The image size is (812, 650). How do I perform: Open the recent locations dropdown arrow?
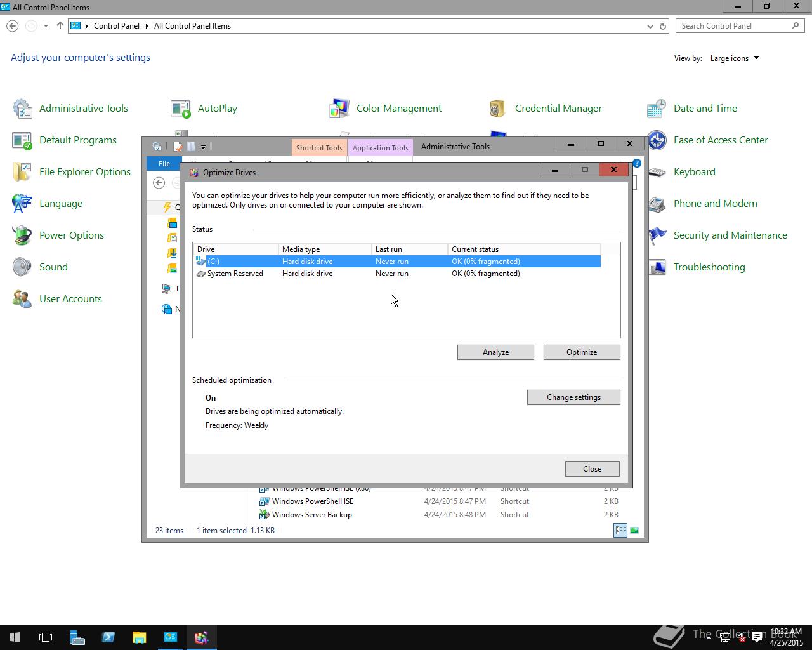point(46,26)
